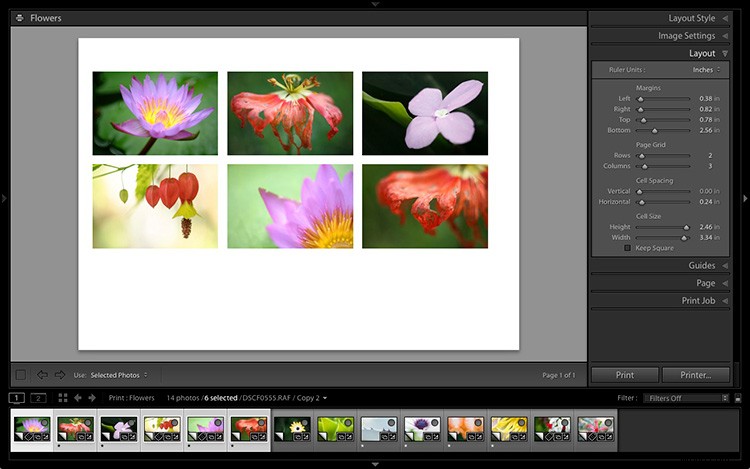Select yellow flower filmstrip thumbnail

point(509,429)
